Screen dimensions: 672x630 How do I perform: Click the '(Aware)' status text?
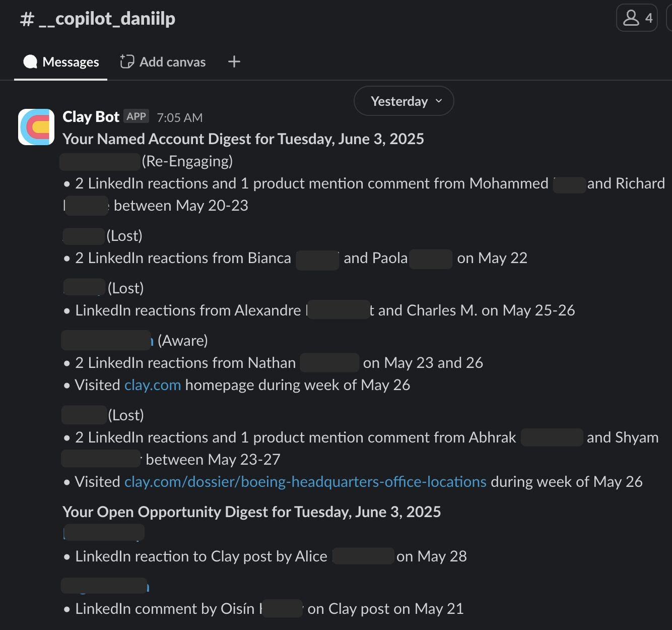[x=183, y=341]
